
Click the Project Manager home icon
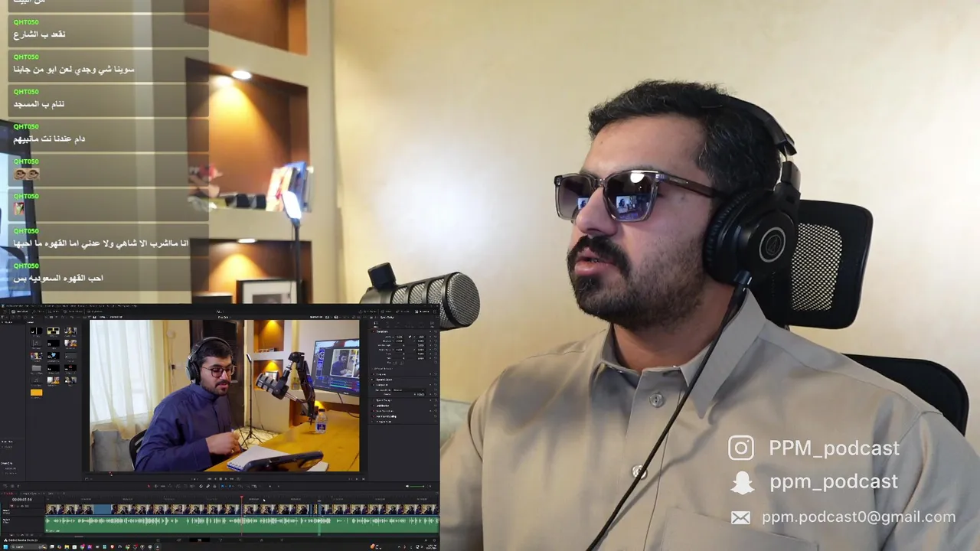[426, 540]
